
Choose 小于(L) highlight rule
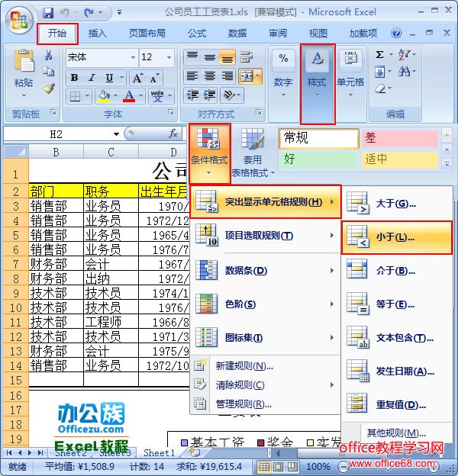pyautogui.click(x=397, y=237)
